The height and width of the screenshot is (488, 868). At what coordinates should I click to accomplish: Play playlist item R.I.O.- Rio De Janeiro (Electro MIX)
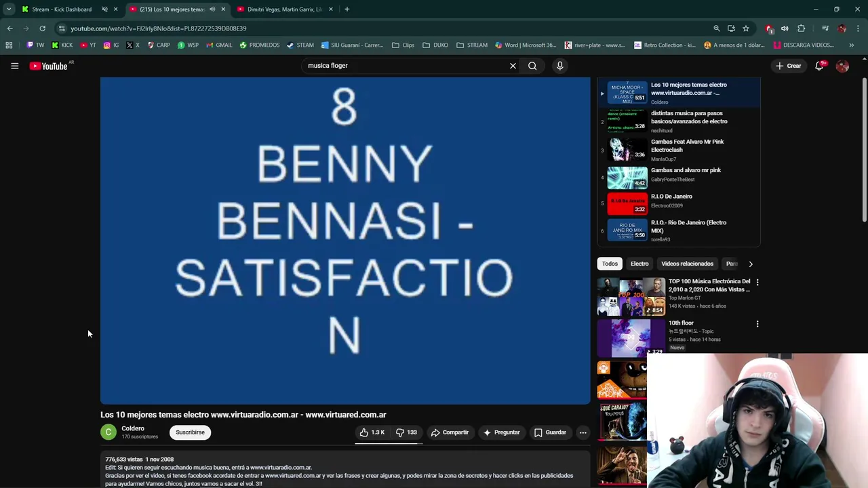[x=678, y=231]
